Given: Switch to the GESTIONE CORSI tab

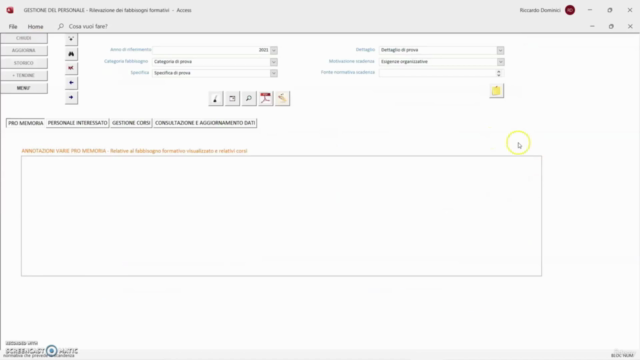Looking at the screenshot, I should coord(131,123).
